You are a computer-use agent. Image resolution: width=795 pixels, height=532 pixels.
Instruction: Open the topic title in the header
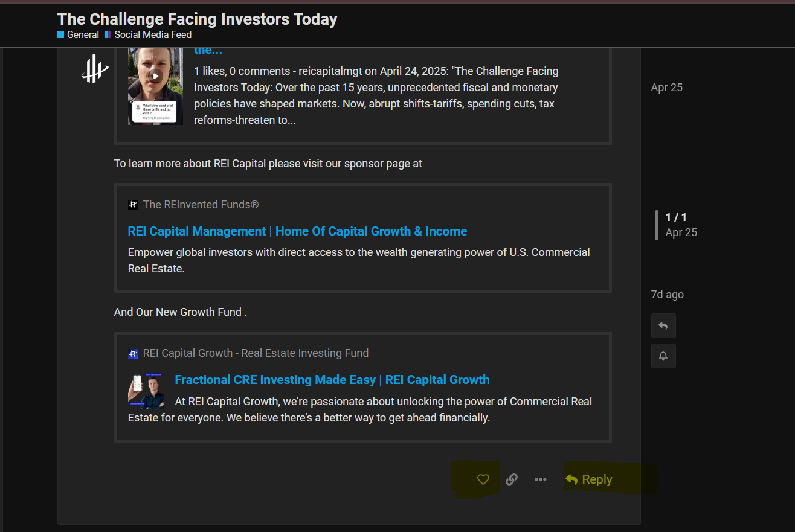(x=198, y=19)
